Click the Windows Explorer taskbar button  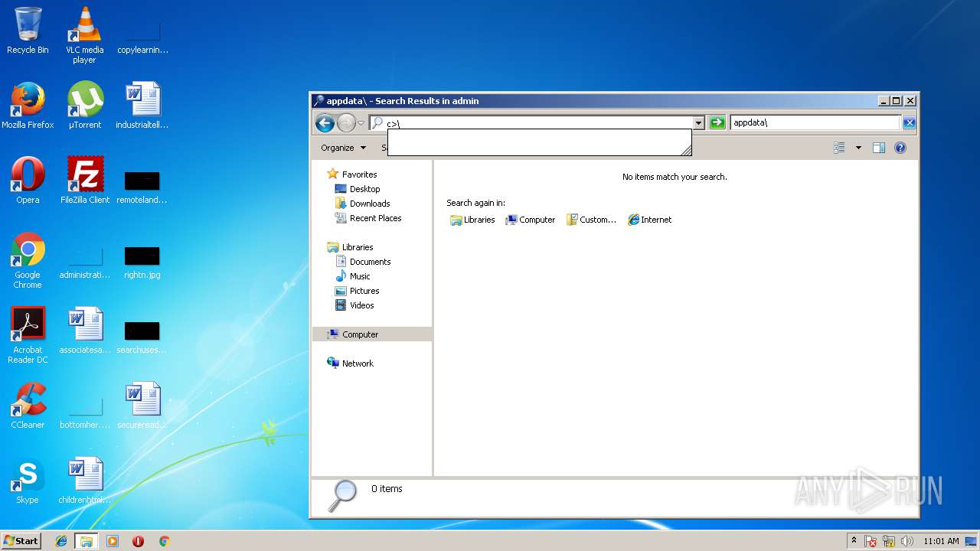pyautogui.click(x=87, y=541)
